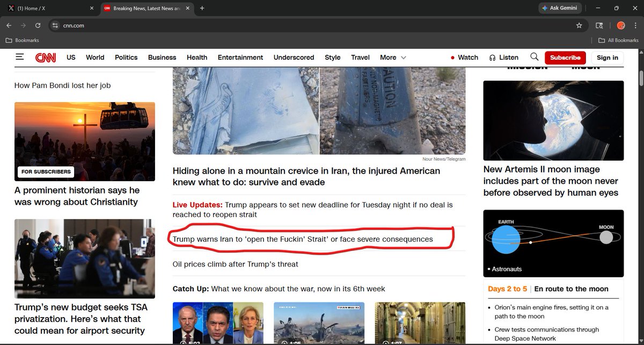The width and height of the screenshot is (644, 345).
Task: Click the Bookmarks folder in bookmarks bar
Action: click(22, 40)
